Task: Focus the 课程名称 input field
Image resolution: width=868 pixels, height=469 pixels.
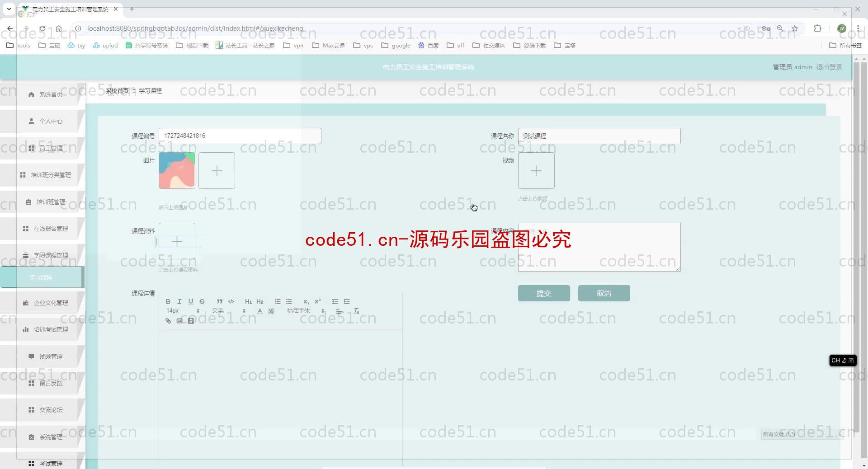Action: [599, 136]
